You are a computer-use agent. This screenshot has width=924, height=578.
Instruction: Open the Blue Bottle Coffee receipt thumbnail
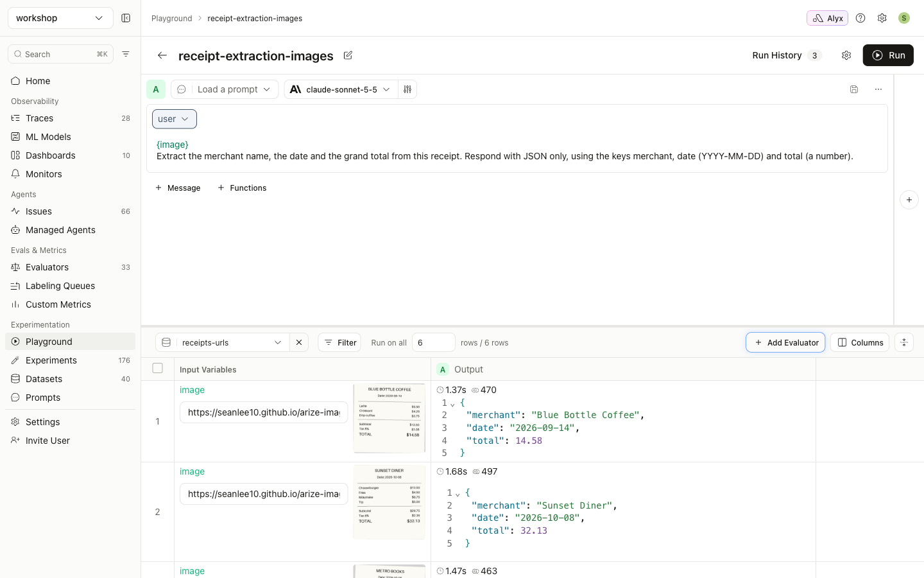coord(389,418)
